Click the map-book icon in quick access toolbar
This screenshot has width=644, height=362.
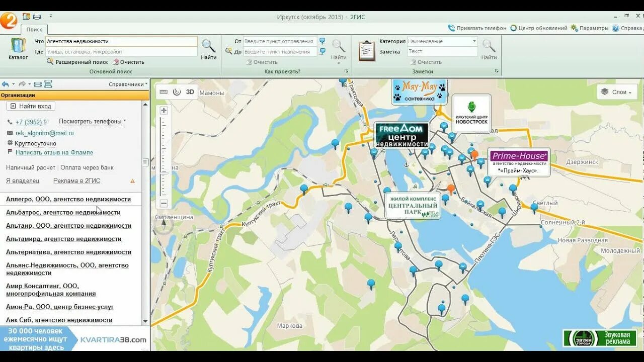tap(26, 16)
